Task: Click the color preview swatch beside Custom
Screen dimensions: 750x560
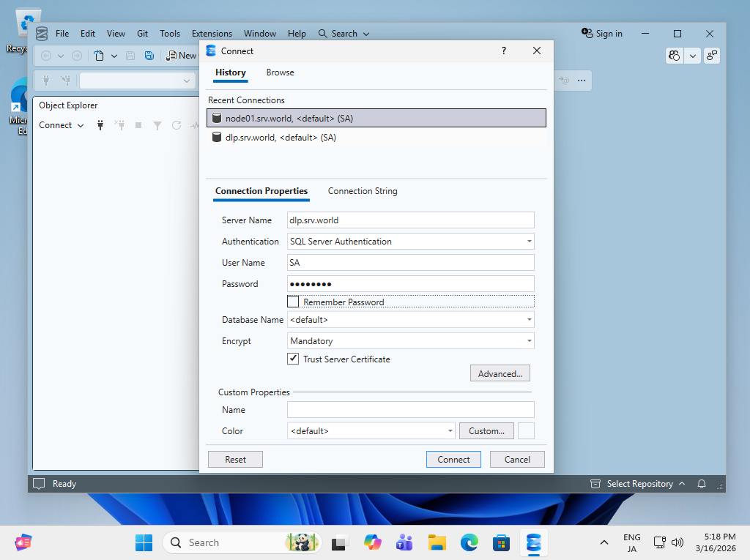Action: pos(526,431)
